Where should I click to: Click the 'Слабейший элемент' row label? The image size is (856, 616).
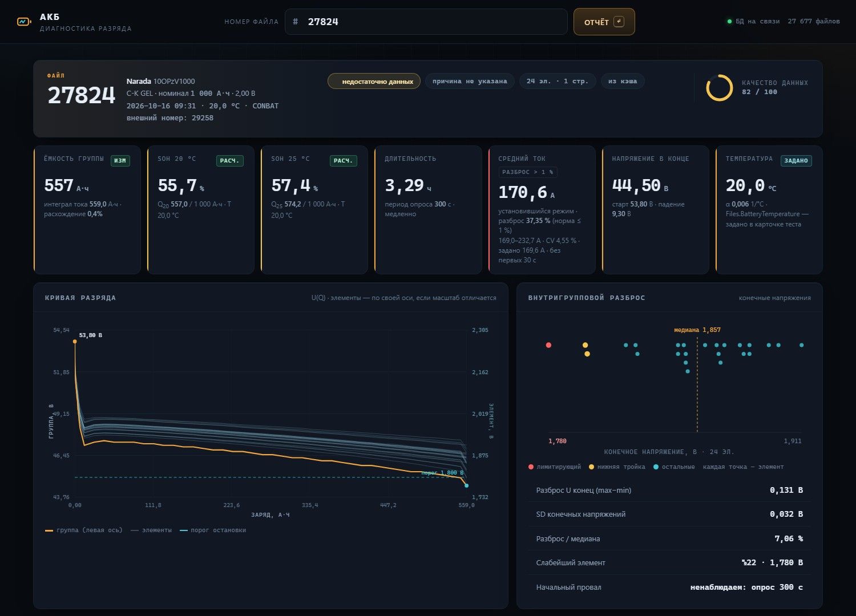tap(571, 563)
